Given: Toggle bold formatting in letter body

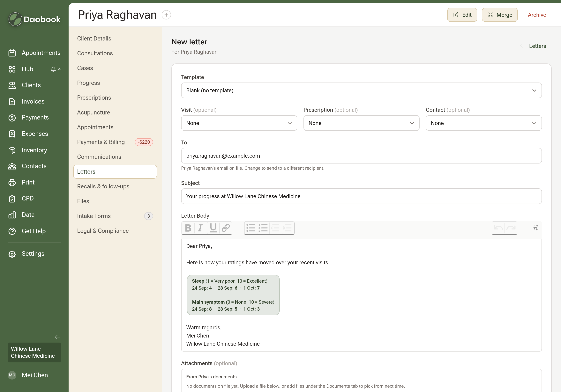Looking at the screenshot, I should point(188,228).
